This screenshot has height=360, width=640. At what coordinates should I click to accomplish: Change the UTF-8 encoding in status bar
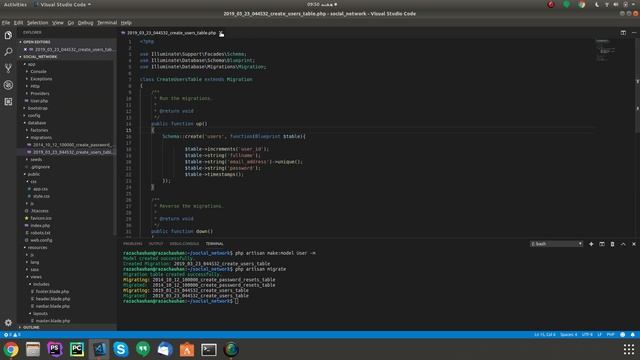point(587,335)
